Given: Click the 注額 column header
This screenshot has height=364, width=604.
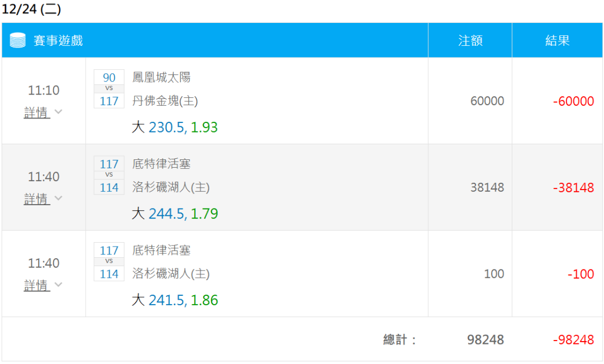Looking at the screenshot, I should point(470,40).
